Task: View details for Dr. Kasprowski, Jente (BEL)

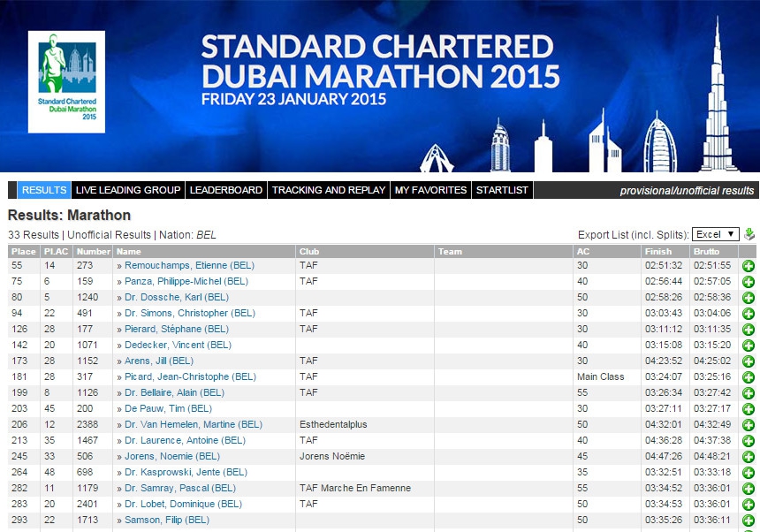Action: click(x=186, y=473)
